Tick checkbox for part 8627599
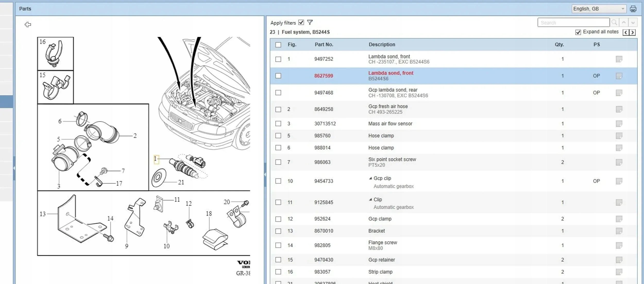 [278, 76]
